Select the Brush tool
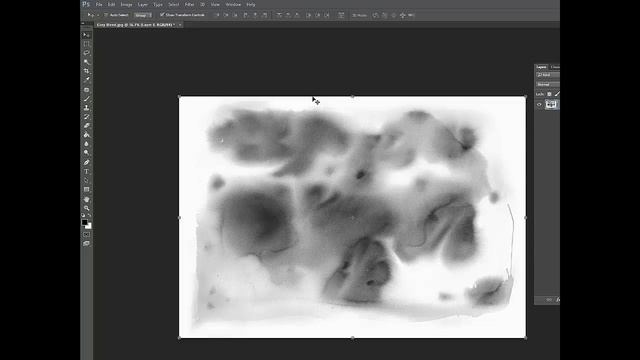Viewport: 640px width, 360px height. (86, 99)
